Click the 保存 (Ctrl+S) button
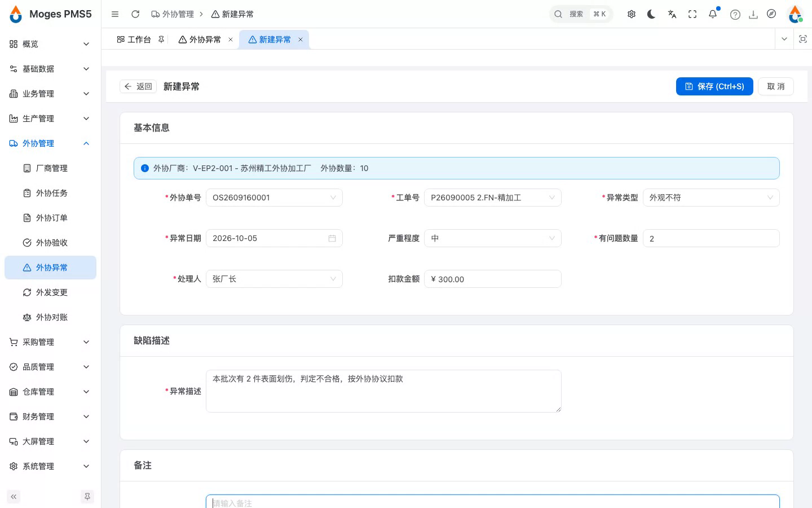Viewport: 812px width, 508px height. [714, 86]
